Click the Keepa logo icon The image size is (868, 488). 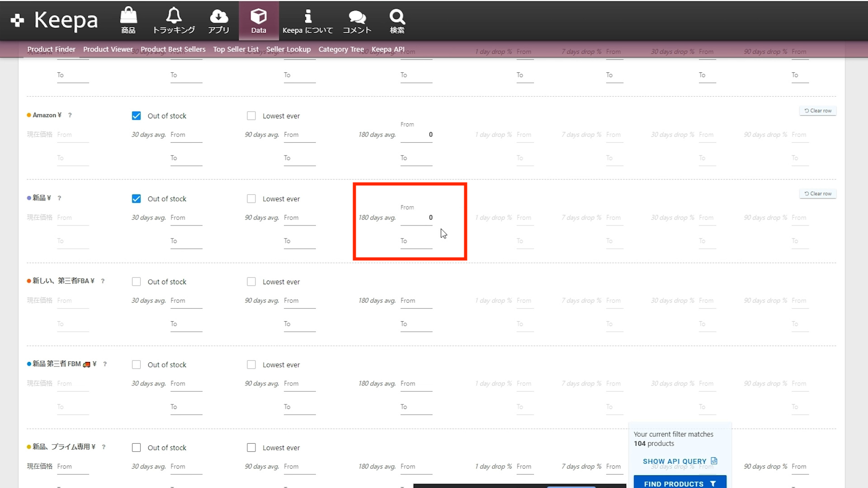pyautogui.click(x=18, y=20)
